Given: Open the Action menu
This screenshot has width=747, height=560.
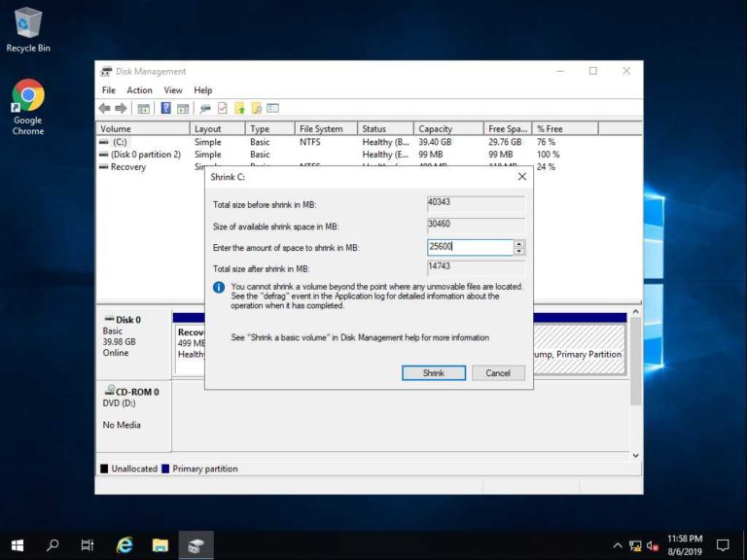Looking at the screenshot, I should (139, 90).
